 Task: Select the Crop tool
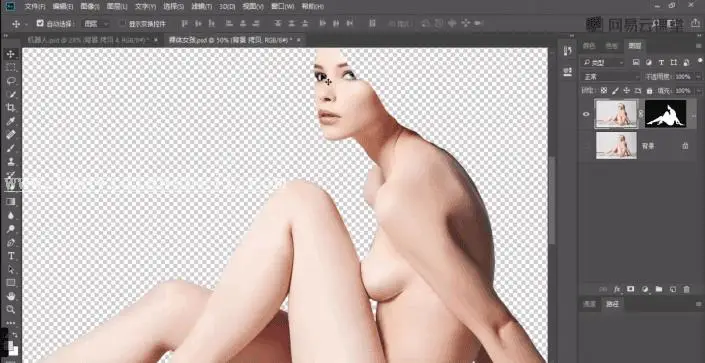(x=11, y=107)
